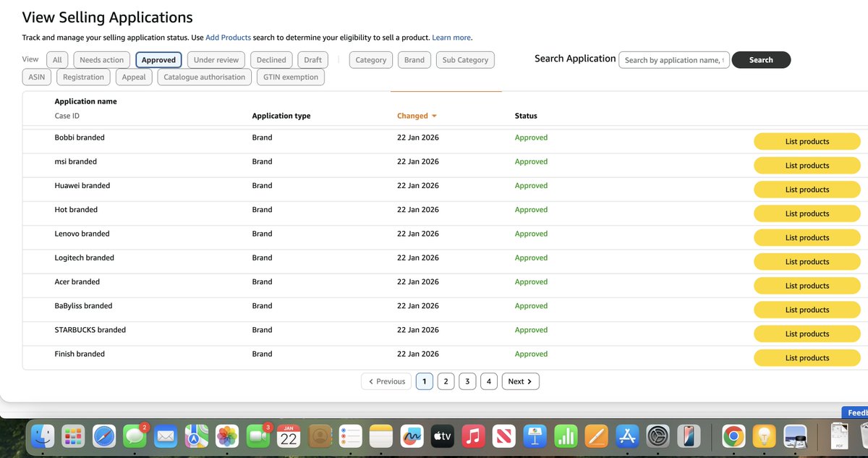Open iPhone Mirroring in dock
Viewport: 868px width, 458px height.
688,436
